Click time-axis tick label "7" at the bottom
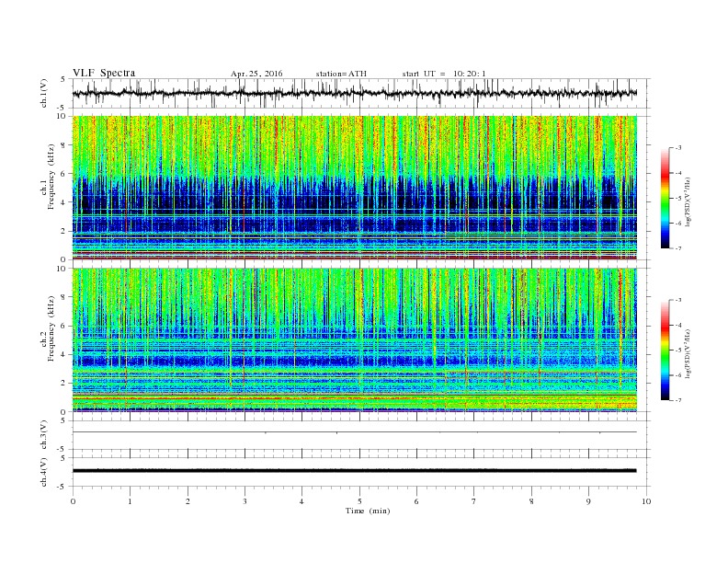The height and width of the screenshot is (563, 728). click(474, 501)
